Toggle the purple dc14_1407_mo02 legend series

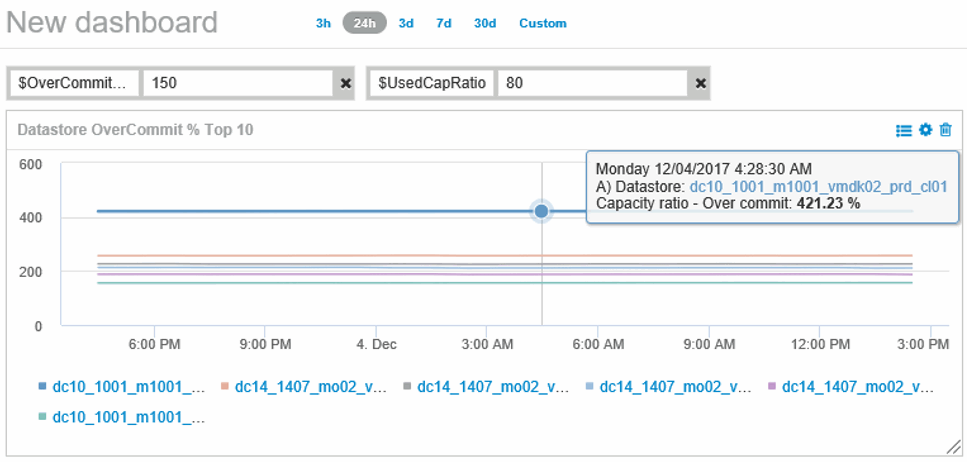[x=858, y=386]
